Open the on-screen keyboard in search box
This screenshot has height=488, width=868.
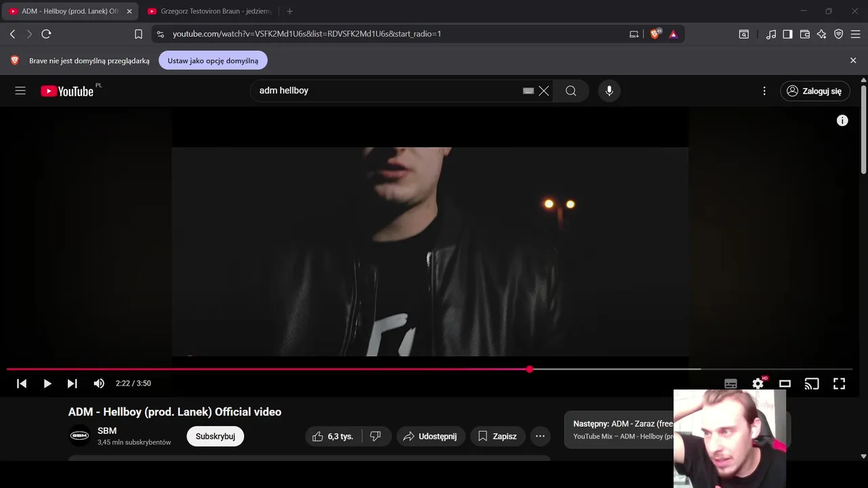(528, 91)
